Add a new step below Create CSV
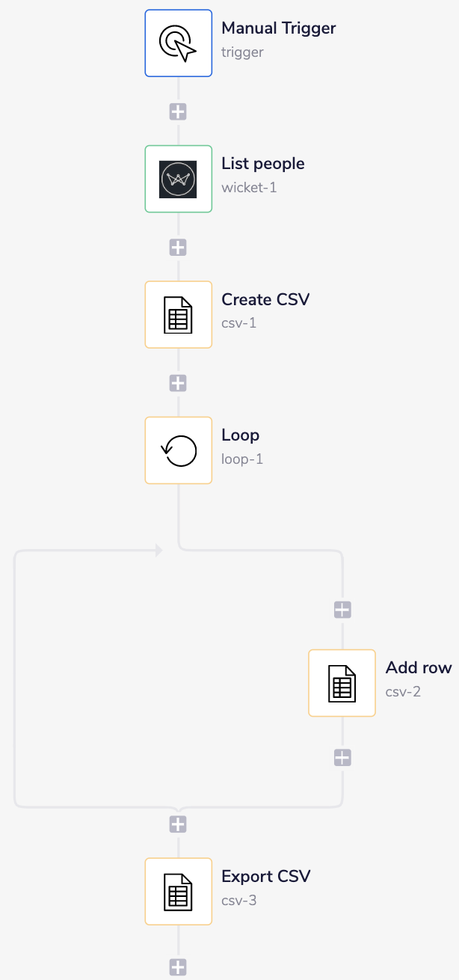Image resolution: width=459 pixels, height=980 pixels. [178, 382]
